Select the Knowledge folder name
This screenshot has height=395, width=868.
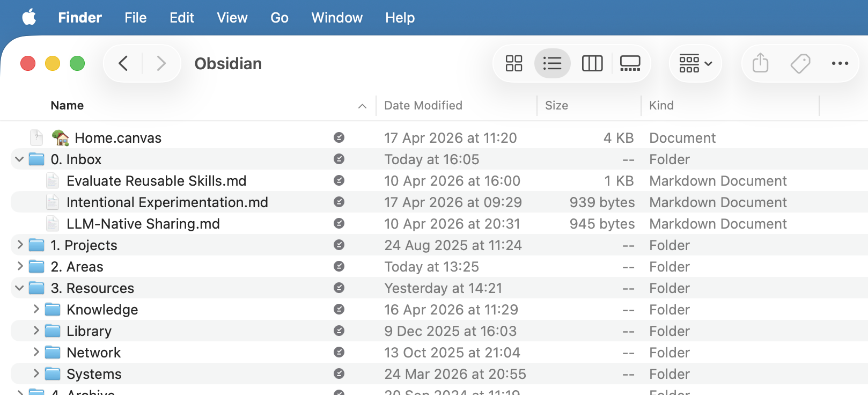[102, 310]
